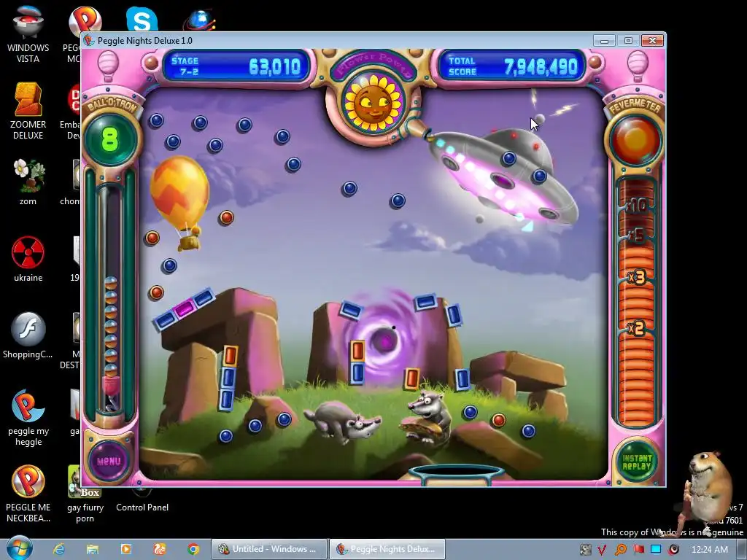Screen dimensions: 747x560
Task: Click the sunflower character in the Flower Power emblem
Action: tap(373, 104)
